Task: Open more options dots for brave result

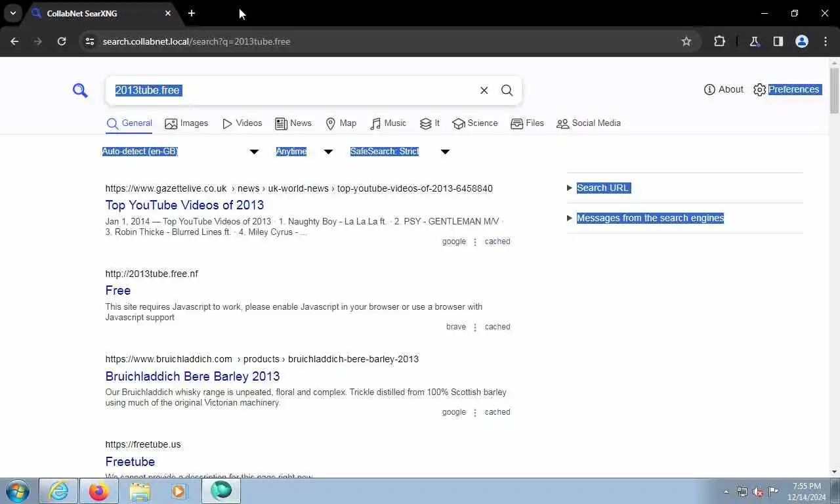Action: (475, 327)
